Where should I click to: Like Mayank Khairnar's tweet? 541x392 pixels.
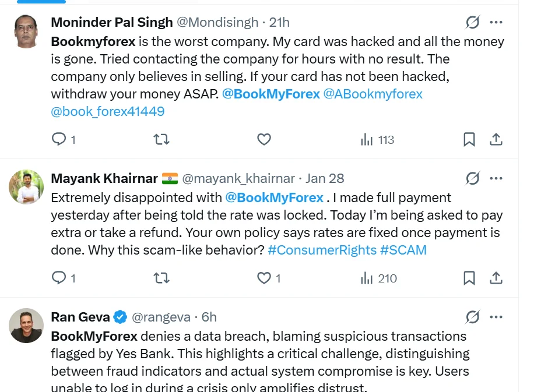coord(264,278)
